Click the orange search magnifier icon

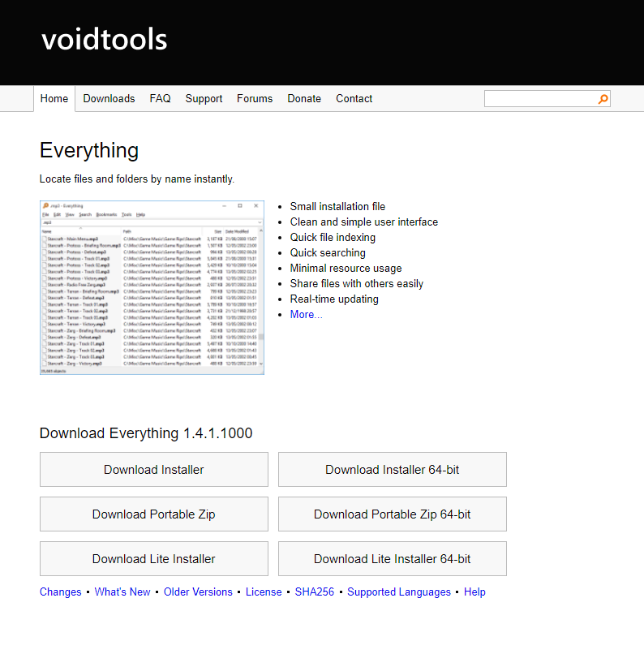point(603,99)
